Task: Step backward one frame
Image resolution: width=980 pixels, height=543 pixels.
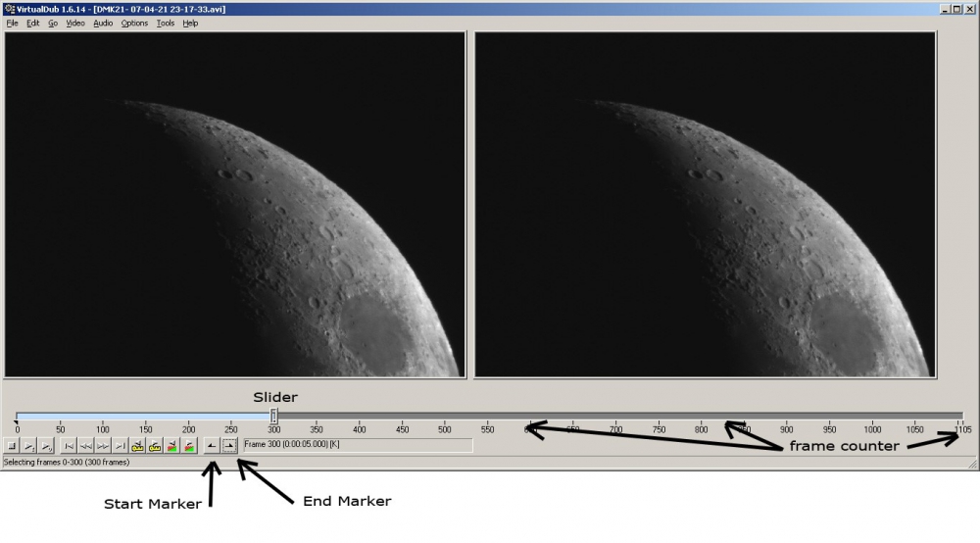Action: [x=85, y=446]
